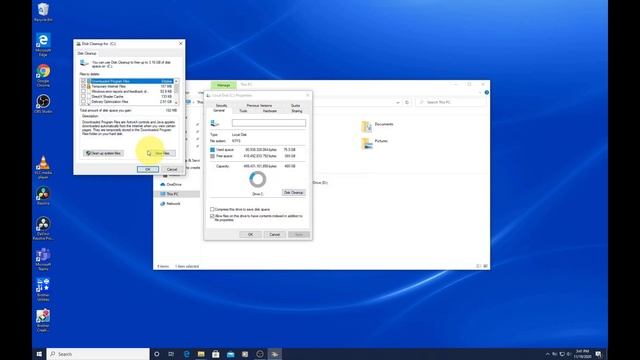Open File Explorer from the taskbar
The image size is (640, 360).
(201, 354)
